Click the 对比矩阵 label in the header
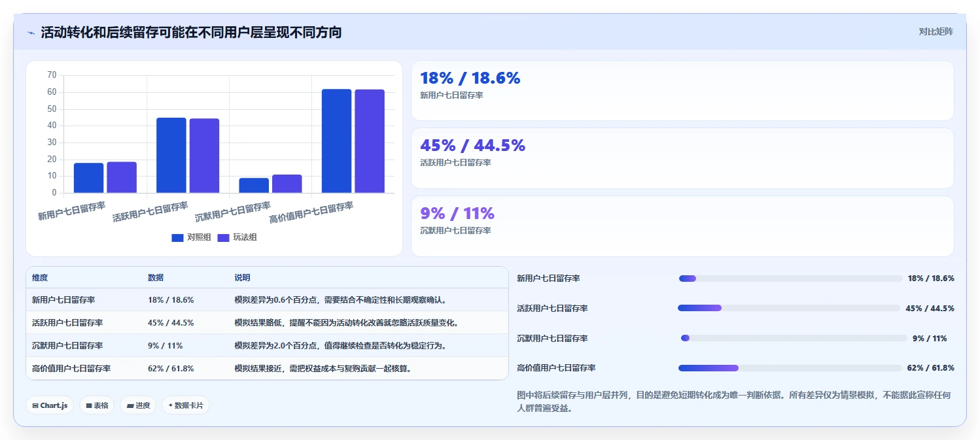The width and height of the screenshot is (980, 440). click(936, 31)
